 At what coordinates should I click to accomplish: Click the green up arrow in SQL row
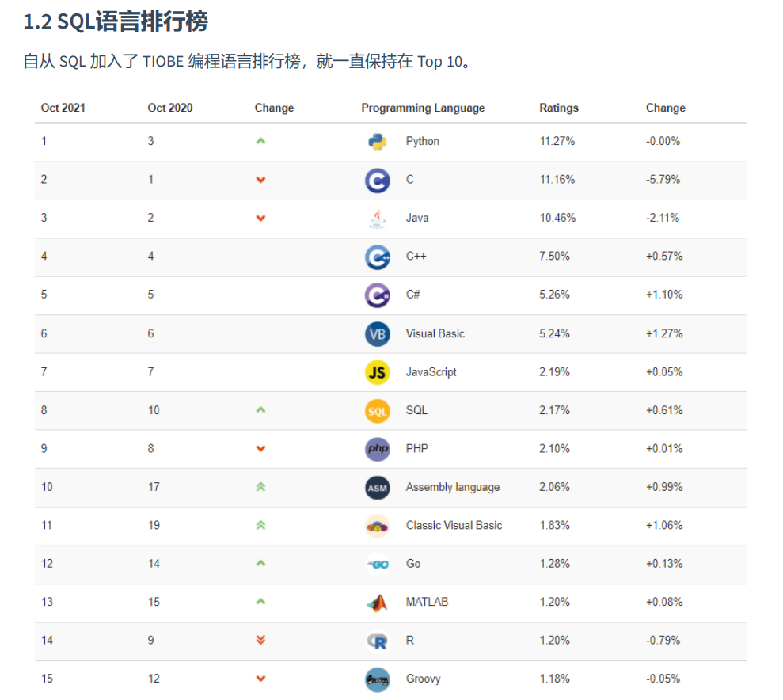pyautogui.click(x=260, y=410)
